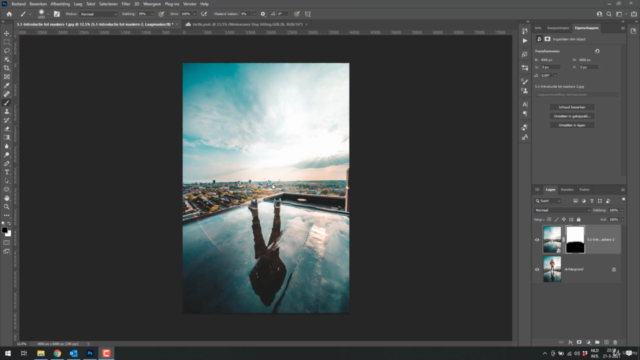
Task: Open Chrome from the taskbar
Action: point(57,353)
